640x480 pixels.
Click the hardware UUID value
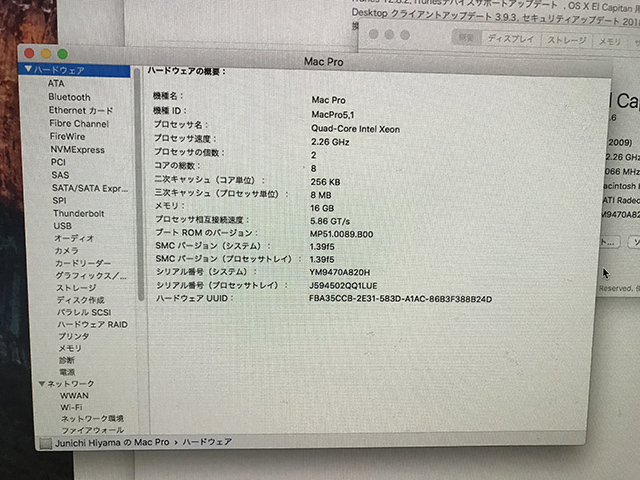pyautogui.click(x=400, y=299)
